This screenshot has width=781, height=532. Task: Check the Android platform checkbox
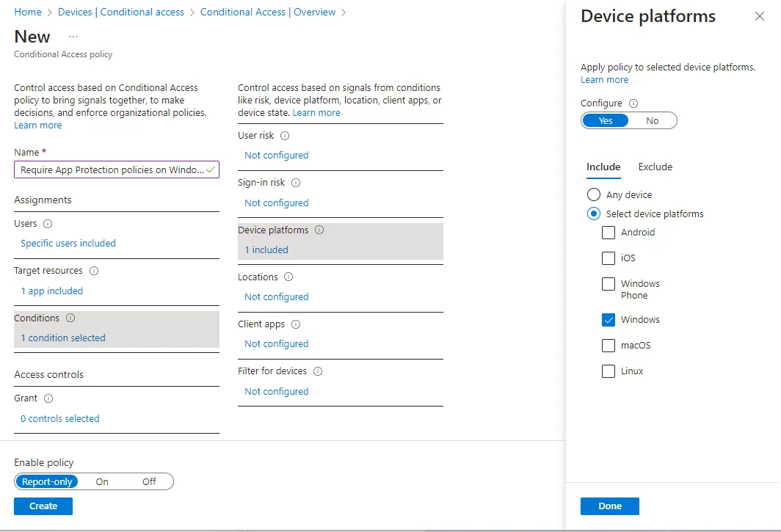608,233
